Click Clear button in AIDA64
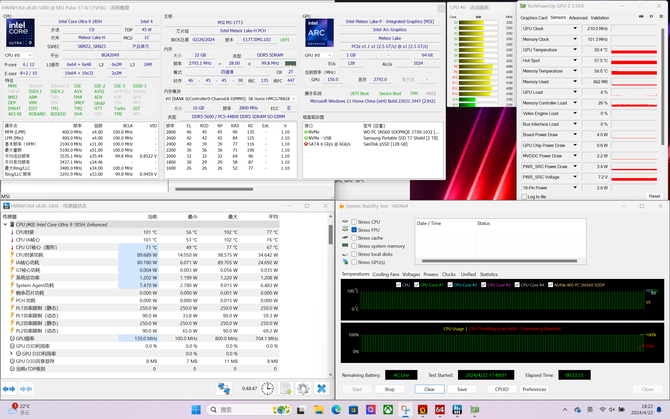The image size is (670, 419). [429, 389]
